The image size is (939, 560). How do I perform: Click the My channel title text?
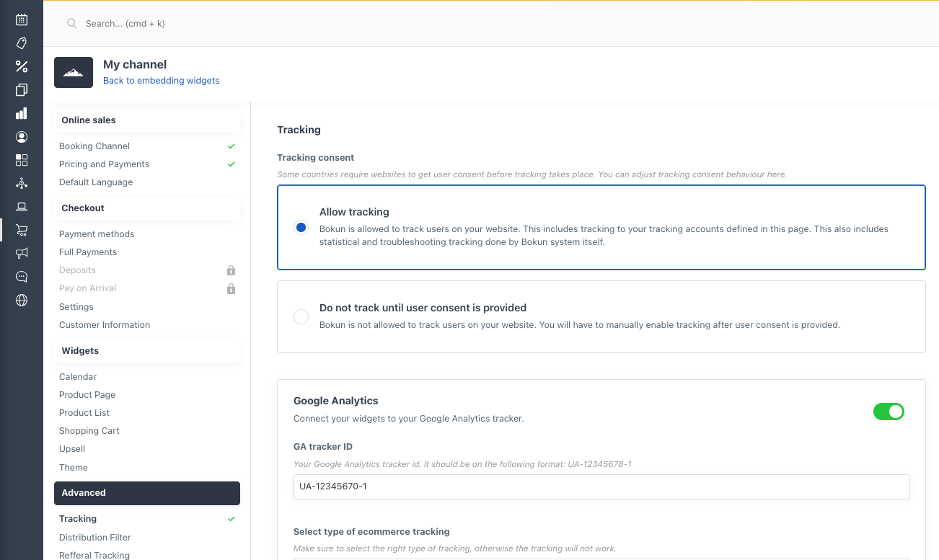tap(135, 65)
